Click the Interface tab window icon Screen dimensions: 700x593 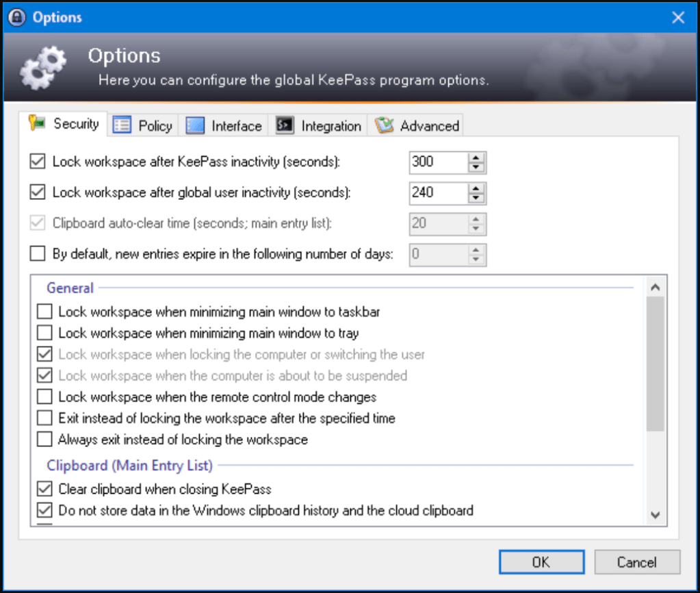195,125
